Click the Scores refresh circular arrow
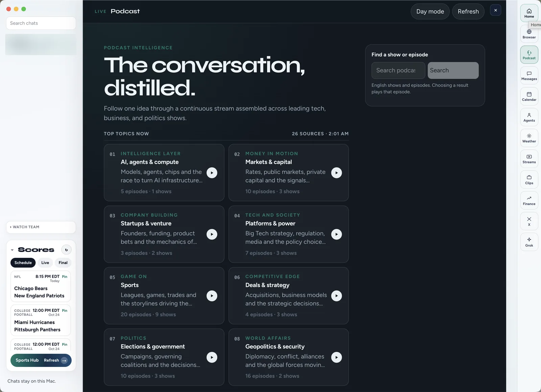 (x=66, y=250)
